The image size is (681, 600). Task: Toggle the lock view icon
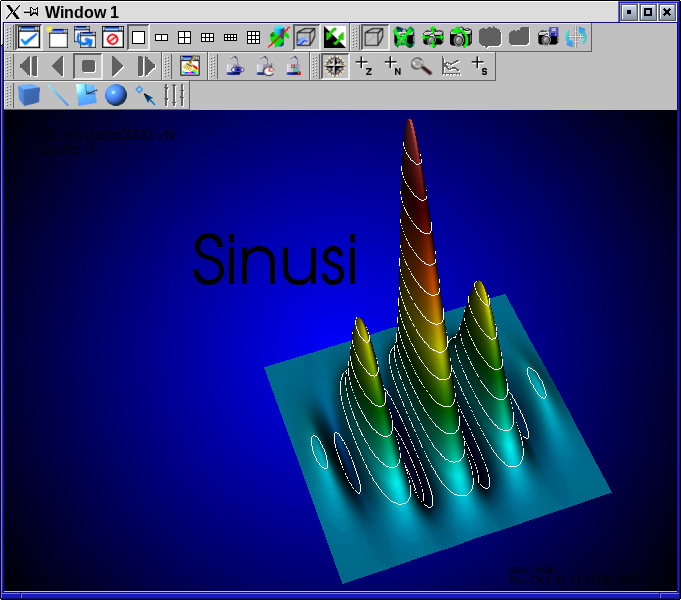coord(235,67)
